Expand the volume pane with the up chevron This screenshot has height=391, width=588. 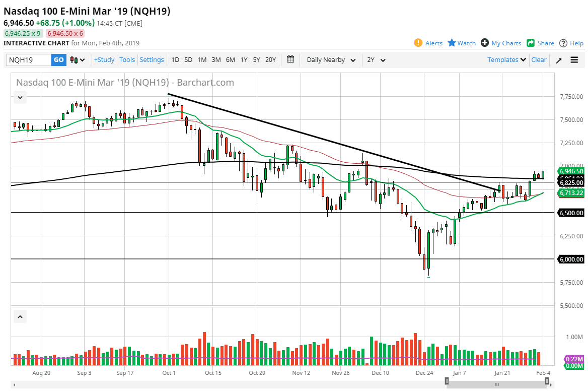pos(20,316)
